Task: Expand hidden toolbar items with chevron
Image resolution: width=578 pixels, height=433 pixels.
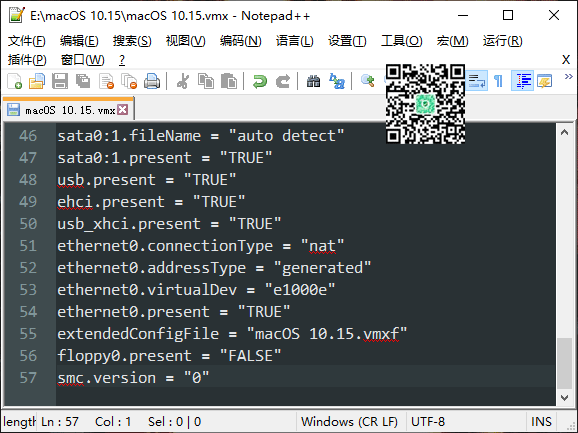Action: 569,76
